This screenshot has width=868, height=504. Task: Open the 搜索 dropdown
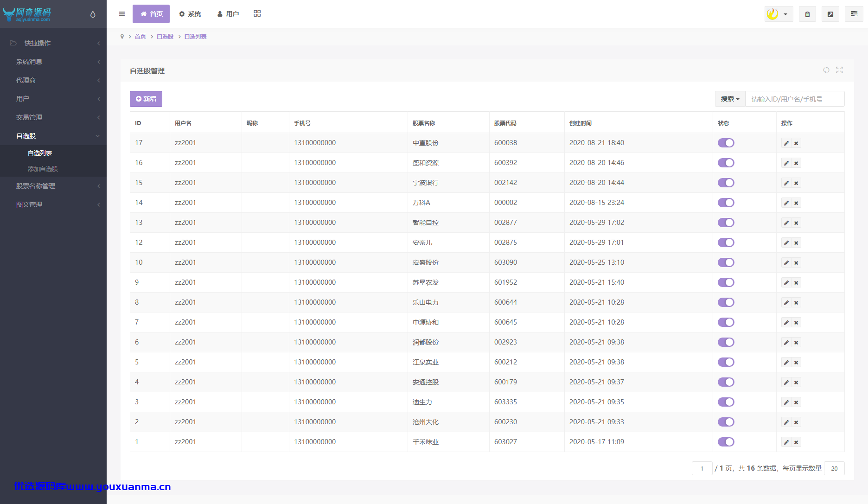tap(730, 99)
